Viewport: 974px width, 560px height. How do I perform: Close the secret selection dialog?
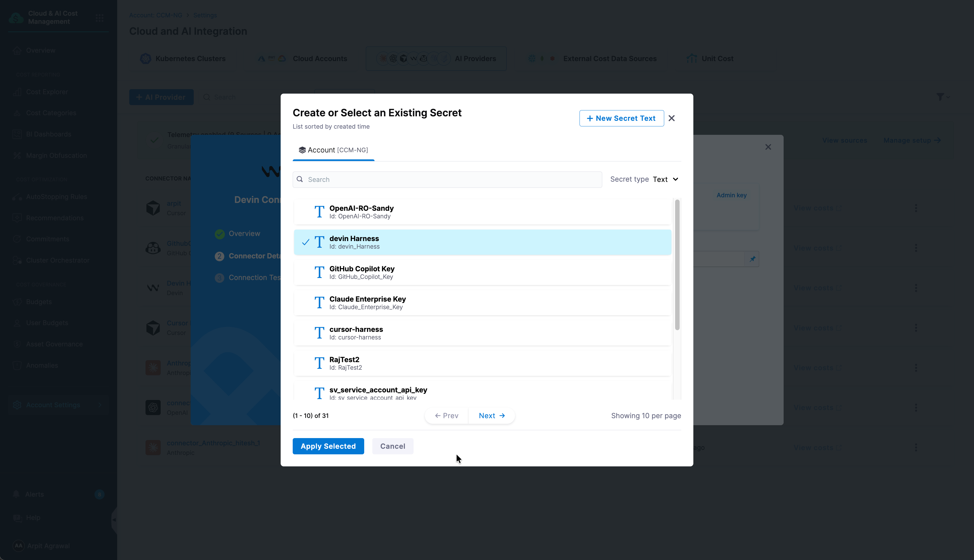click(x=672, y=118)
